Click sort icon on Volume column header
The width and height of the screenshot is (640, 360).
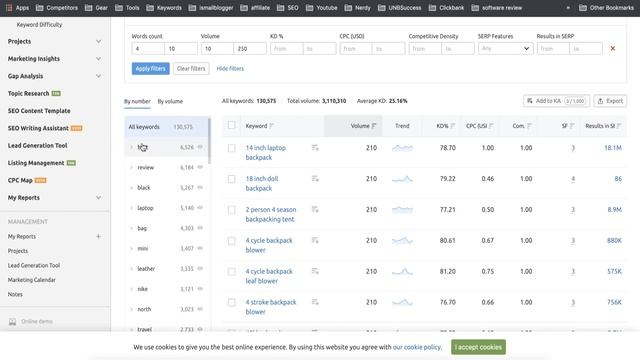point(373,126)
